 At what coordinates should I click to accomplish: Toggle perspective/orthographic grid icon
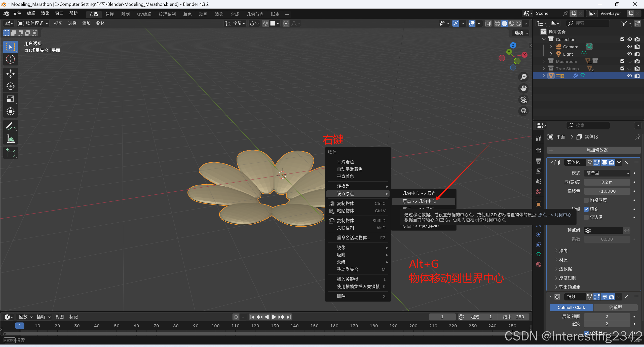524,111
